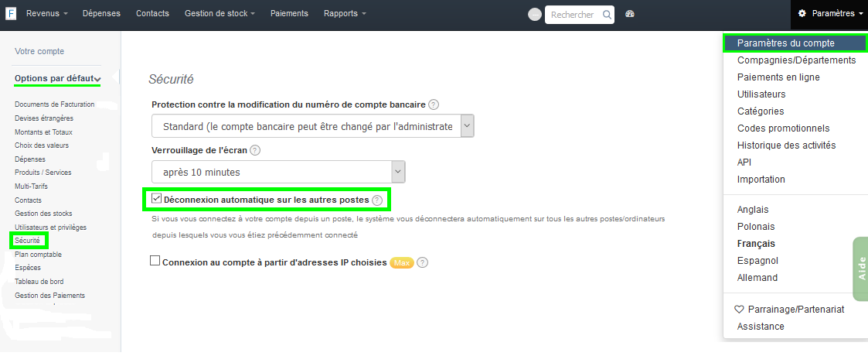Open the screen lock delay dropdown
Image resolution: width=868 pixels, height=356 pixels.
278,172
